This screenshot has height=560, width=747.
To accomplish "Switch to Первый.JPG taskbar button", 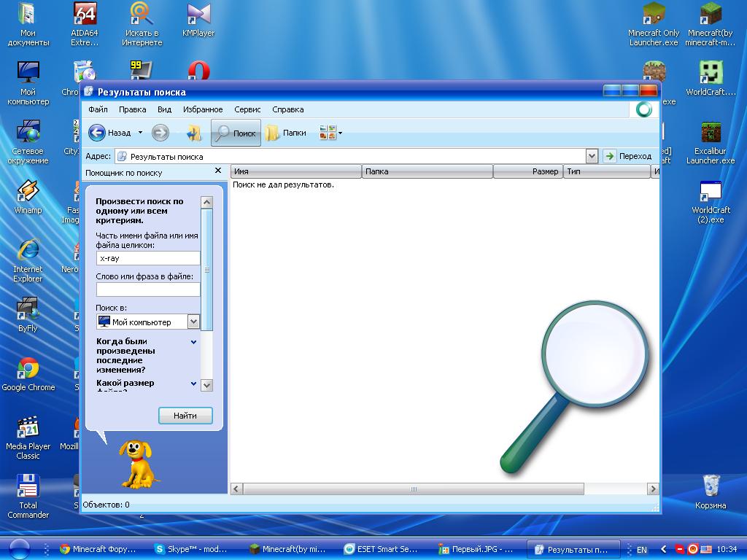I will coord(476,549).
